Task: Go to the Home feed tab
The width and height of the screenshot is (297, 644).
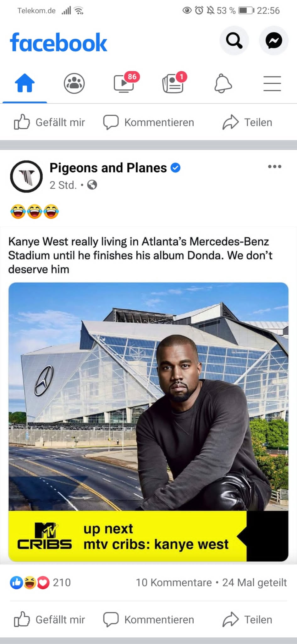Action: [x=25, y=83]
